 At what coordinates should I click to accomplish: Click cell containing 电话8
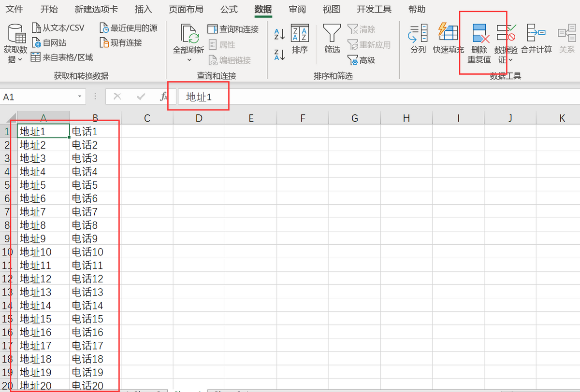(x=95, y=225)
